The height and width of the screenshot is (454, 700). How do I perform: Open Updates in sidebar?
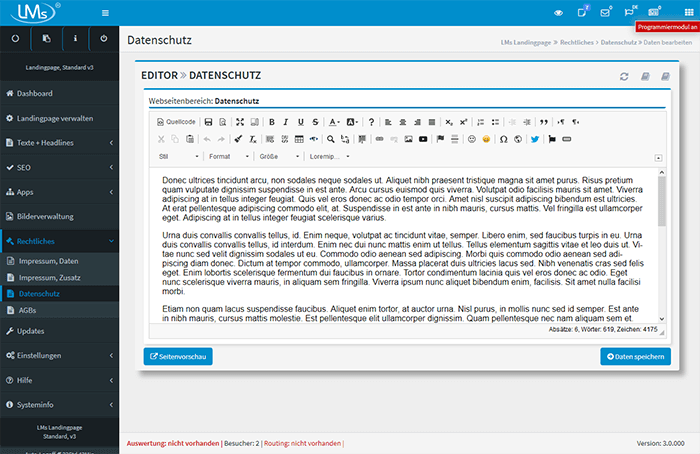click(59, 331)
